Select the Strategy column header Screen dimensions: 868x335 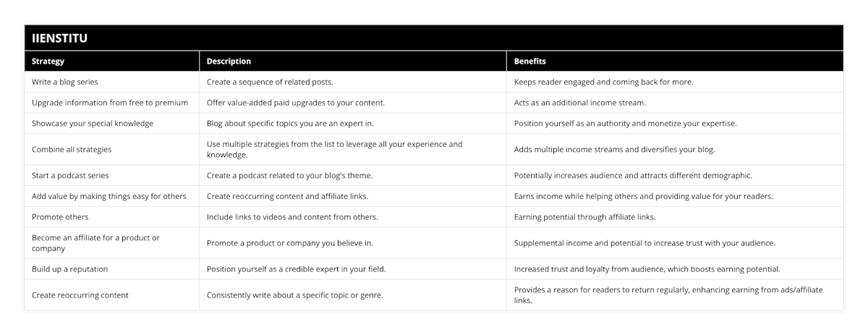coord(48,62)
